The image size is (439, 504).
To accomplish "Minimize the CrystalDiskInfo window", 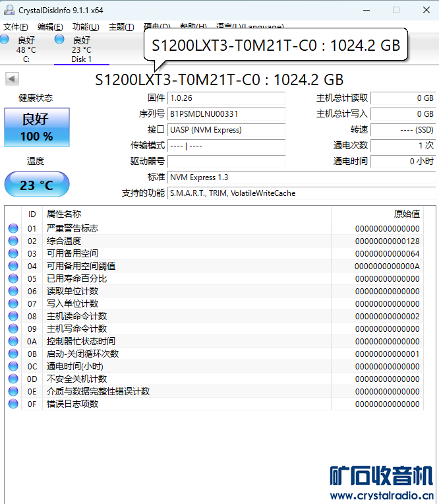I will [x=366, y=11].
